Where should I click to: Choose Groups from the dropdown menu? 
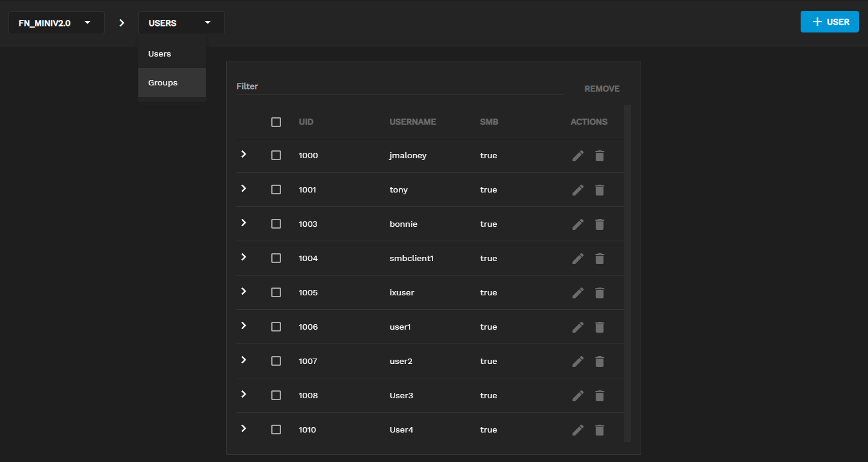point(163,82)
